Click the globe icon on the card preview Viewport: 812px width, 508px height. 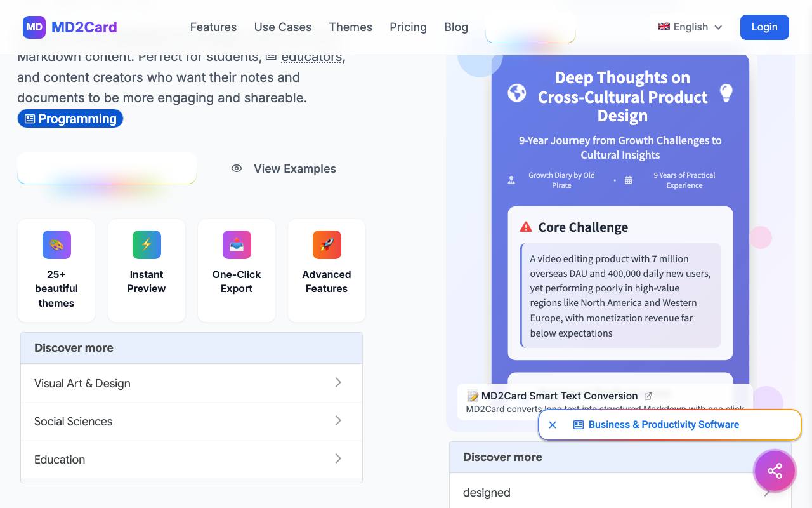[x=517, y=93]
